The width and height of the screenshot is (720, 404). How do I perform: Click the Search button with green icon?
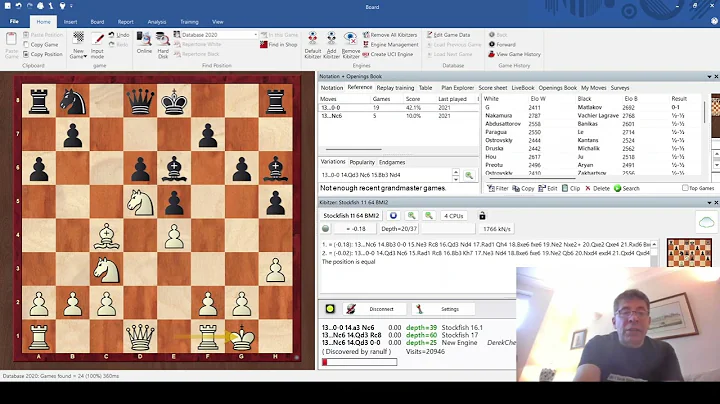[x=627, y=188]
